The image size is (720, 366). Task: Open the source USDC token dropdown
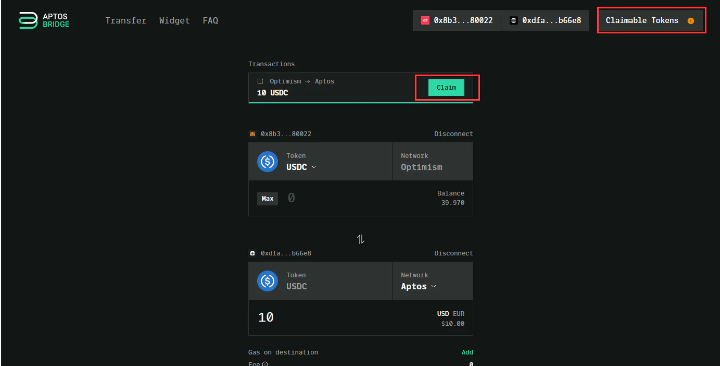tap(301, 167)
